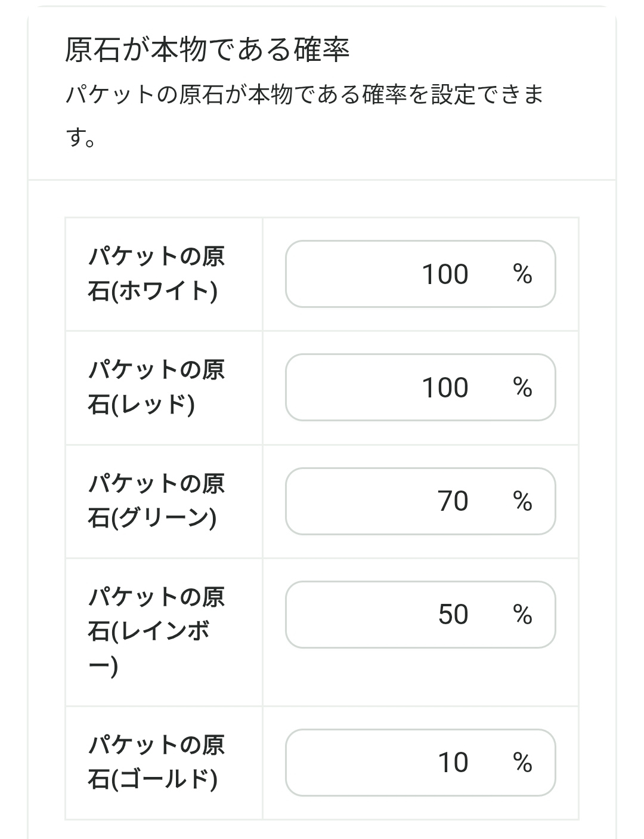Click the % sign in ゴールド field
This screenshot has width=644, height=839.
point(522,763)
